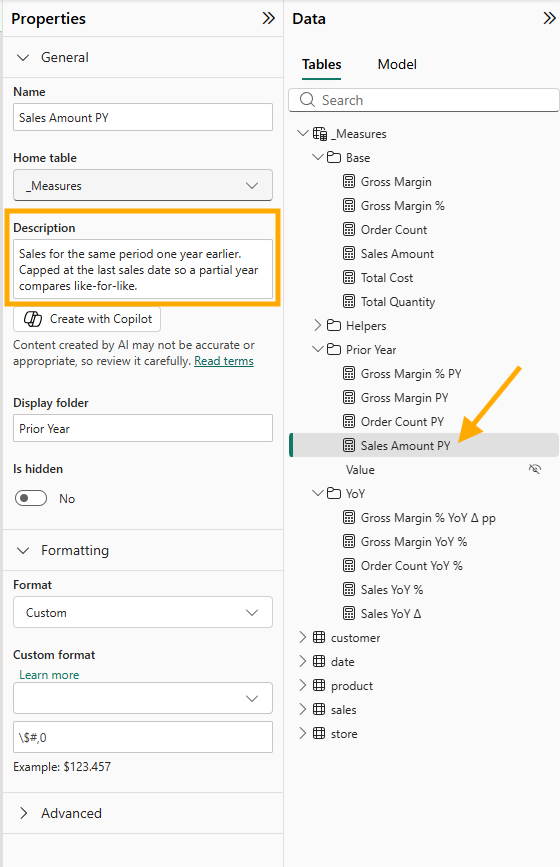Click calculator icon for Sales Amount PY

click(349, 445)
